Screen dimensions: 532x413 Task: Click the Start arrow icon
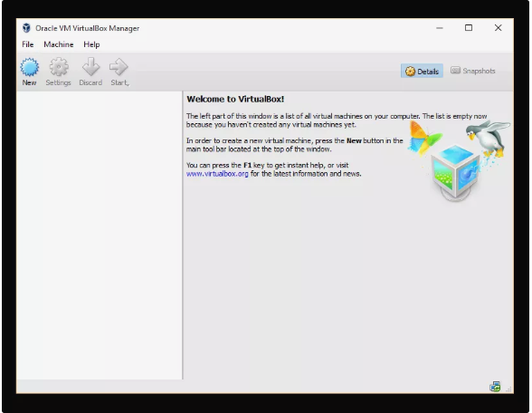[x=119, y=67]
